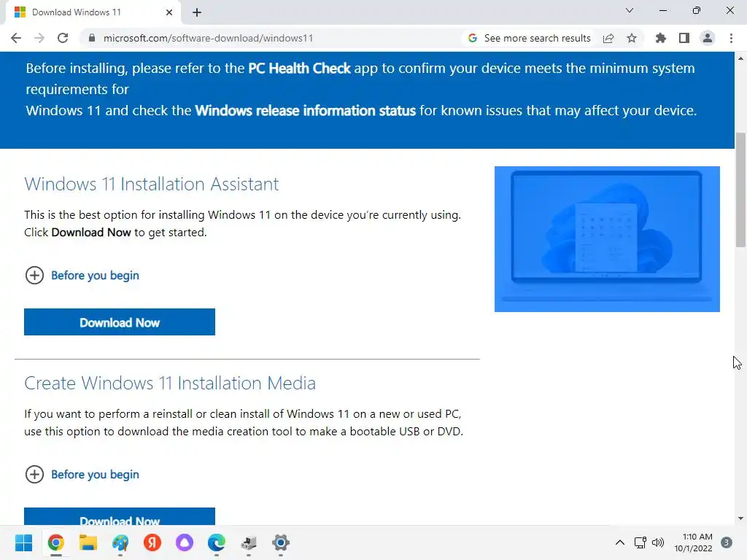
Task: Open the PC Health Check link
Action: point(299,68)
